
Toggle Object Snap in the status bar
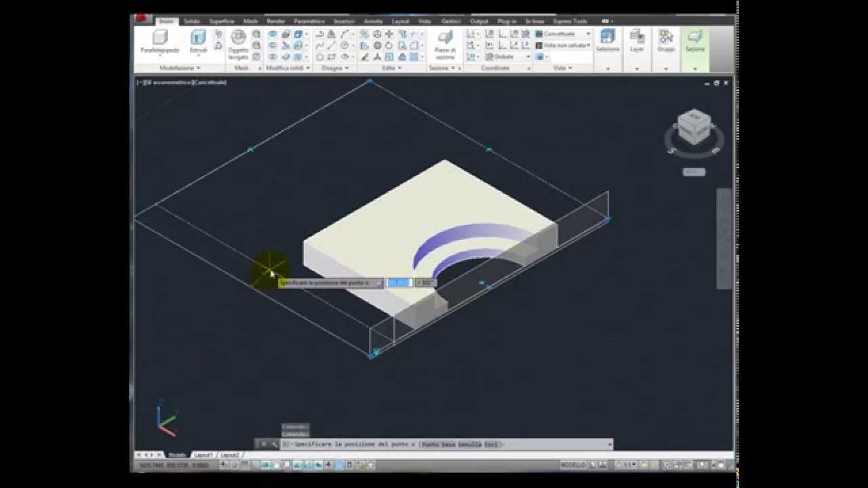pos(277,466)
